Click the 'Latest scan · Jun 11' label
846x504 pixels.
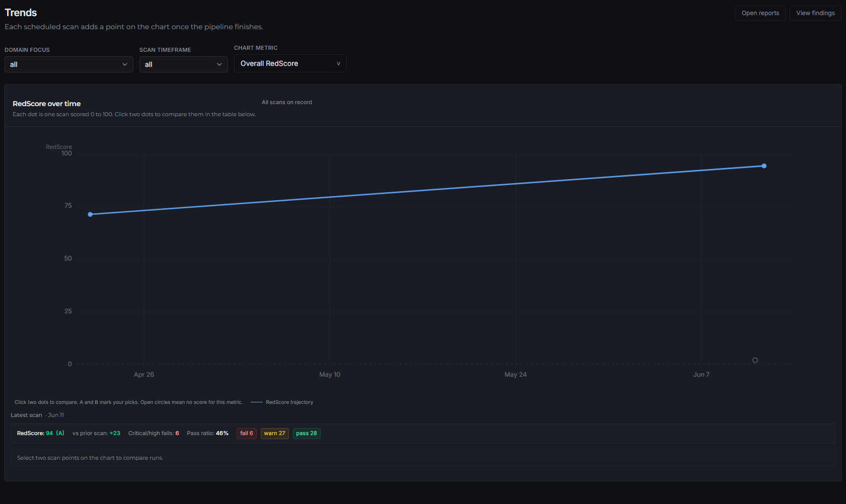click(37, 415)
